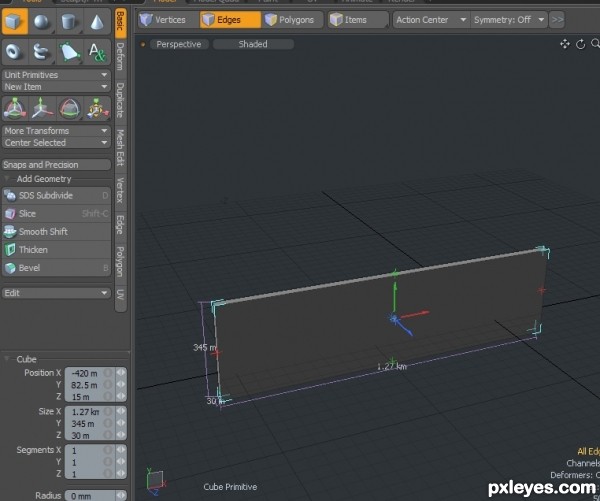The height and width of the screenshot is (501, 600).
Task: Click the viewport axis gizmo
Action: (x=156, y=481)
